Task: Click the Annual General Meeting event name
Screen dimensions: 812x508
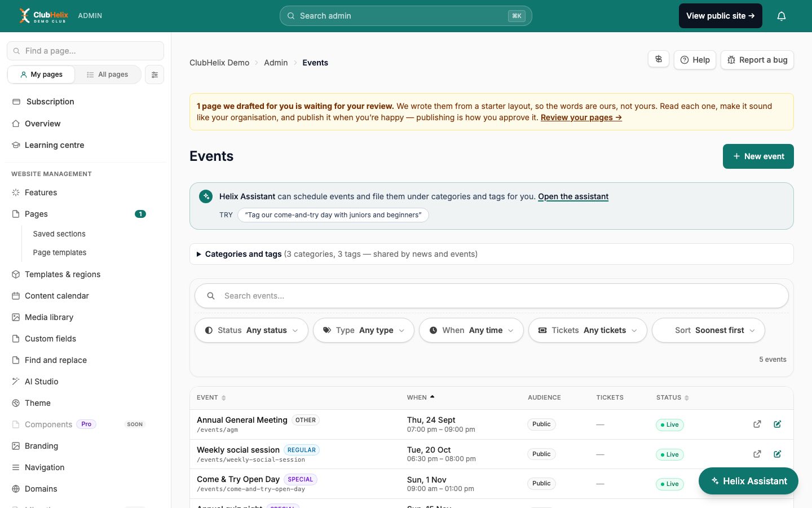Action: coord(242,420)
